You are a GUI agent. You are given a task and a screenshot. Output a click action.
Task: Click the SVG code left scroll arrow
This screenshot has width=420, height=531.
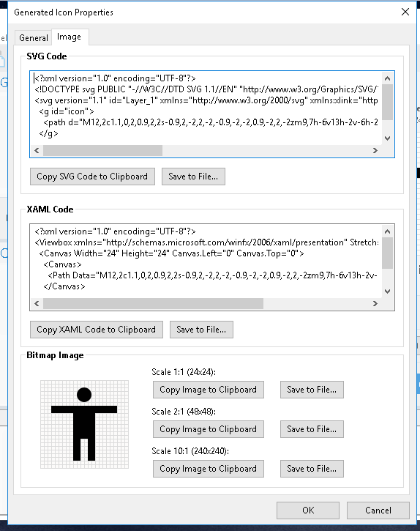[37, 150]
